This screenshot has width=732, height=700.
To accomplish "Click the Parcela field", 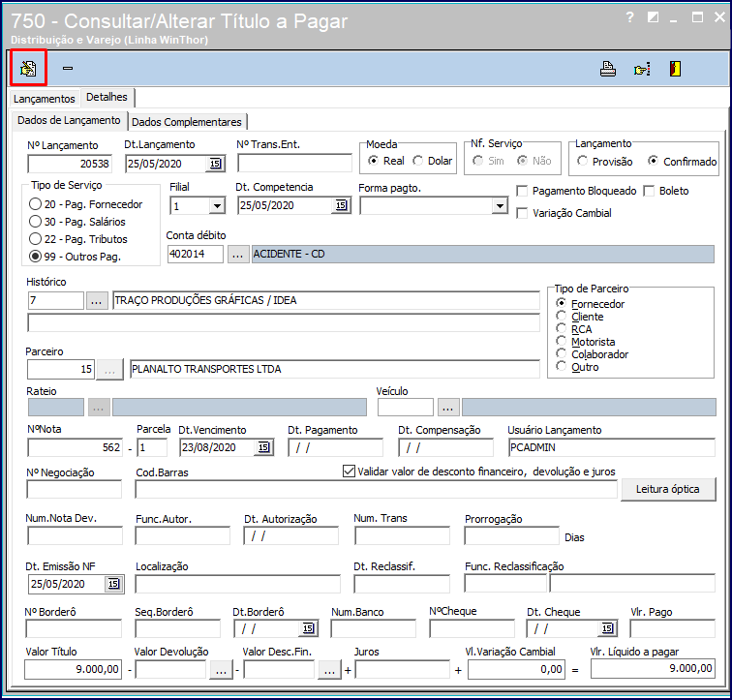I will tap(152, 447).
